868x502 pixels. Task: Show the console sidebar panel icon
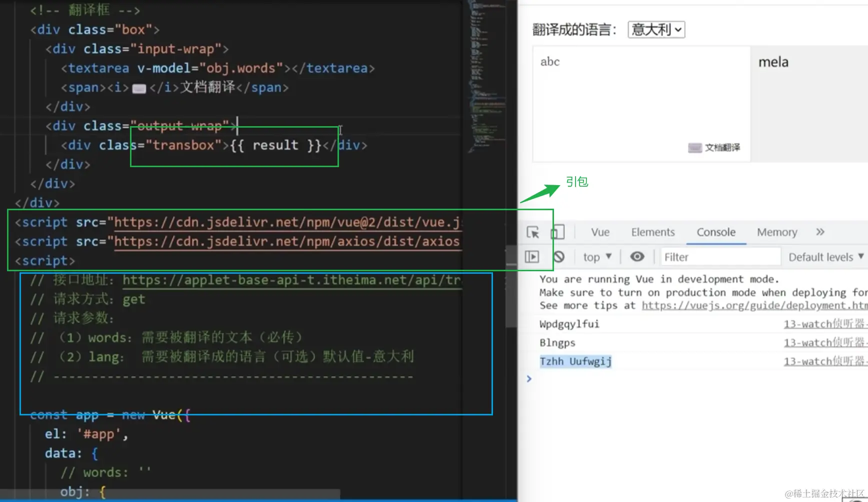coord(531,257)
